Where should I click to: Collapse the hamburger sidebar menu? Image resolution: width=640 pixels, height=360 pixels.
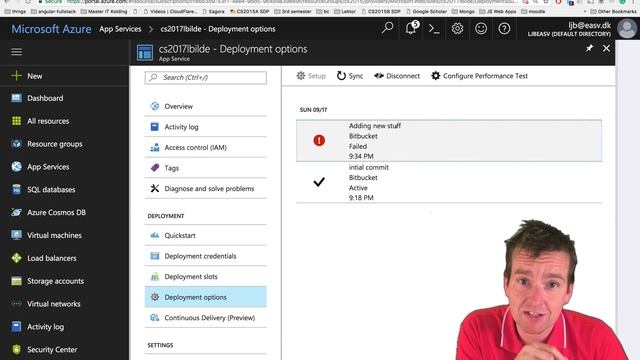tap(16, 52)
